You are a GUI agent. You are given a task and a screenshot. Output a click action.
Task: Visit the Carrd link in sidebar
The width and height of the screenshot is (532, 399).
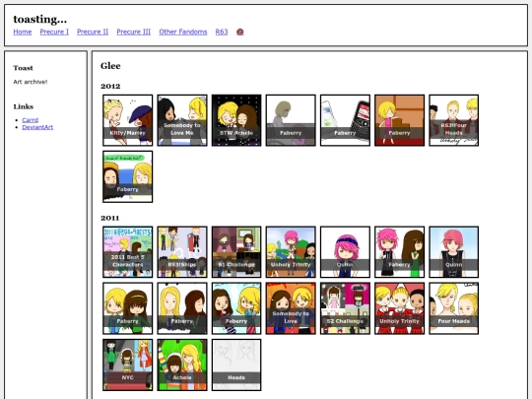pos(31,120)
